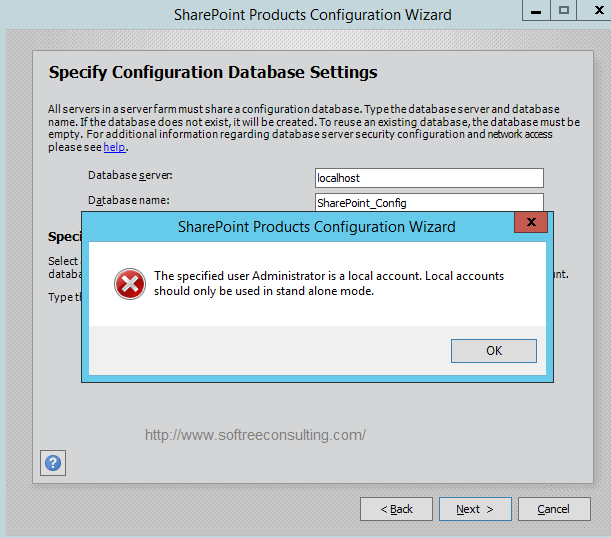Screen dimensions: 611x538
Task: Maximize the Configuration Wizard window
Action: click(x=563, y=10)
